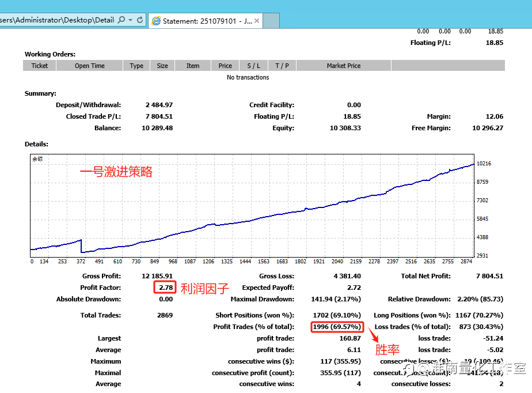Click Equity value 10 308.33
Image resolution: width=532 pixels, height=393 pixels.
pos(345,128)
